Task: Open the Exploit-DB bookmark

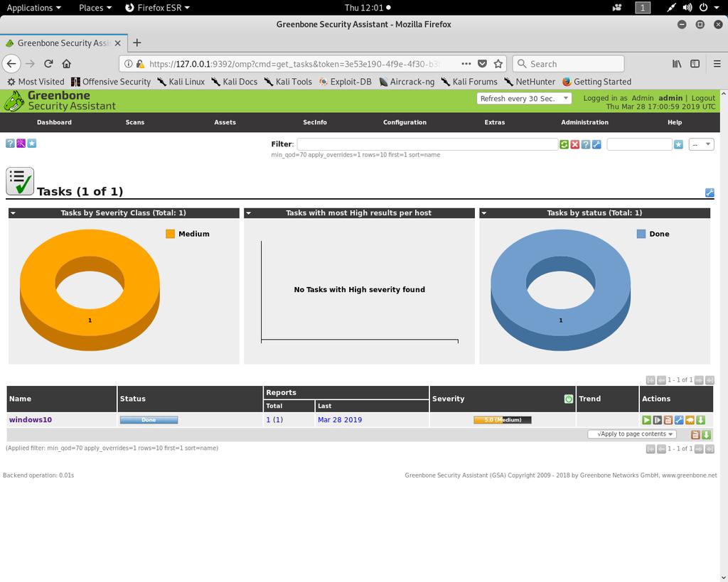Action: (346, 82)
